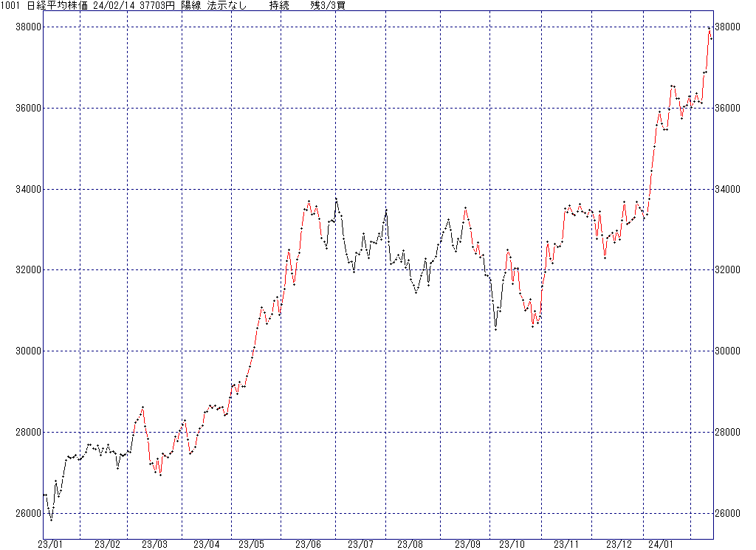Screen dimensions: 756x550
Task: Click the 37703円 price value
Action: point(157,6)
